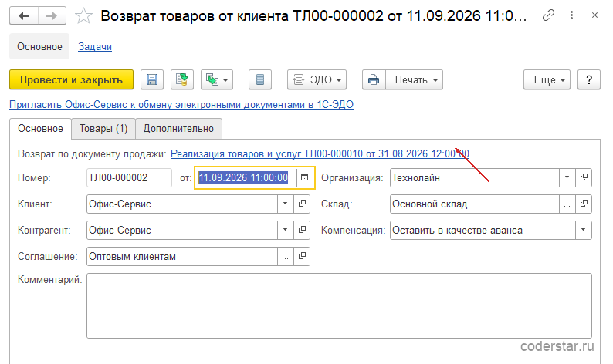Open the calendar picker next to the date
Screen dimensions: 613x364
[304, 177]
